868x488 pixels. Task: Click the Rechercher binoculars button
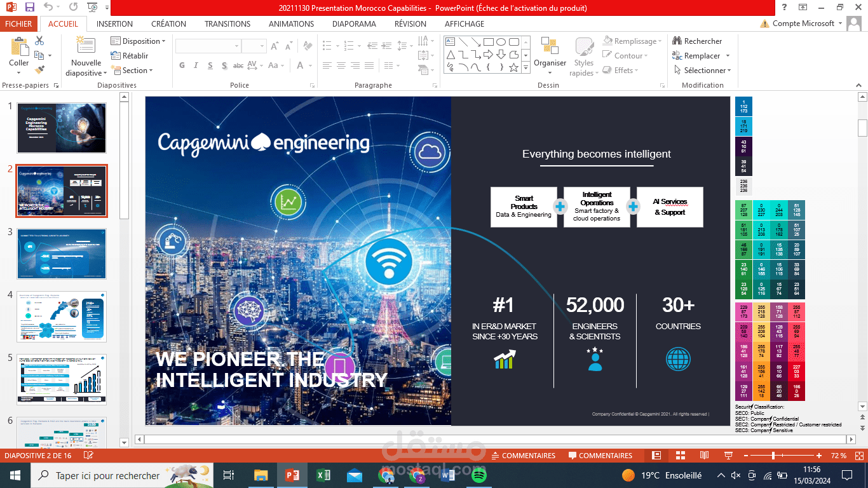[697, 41]
